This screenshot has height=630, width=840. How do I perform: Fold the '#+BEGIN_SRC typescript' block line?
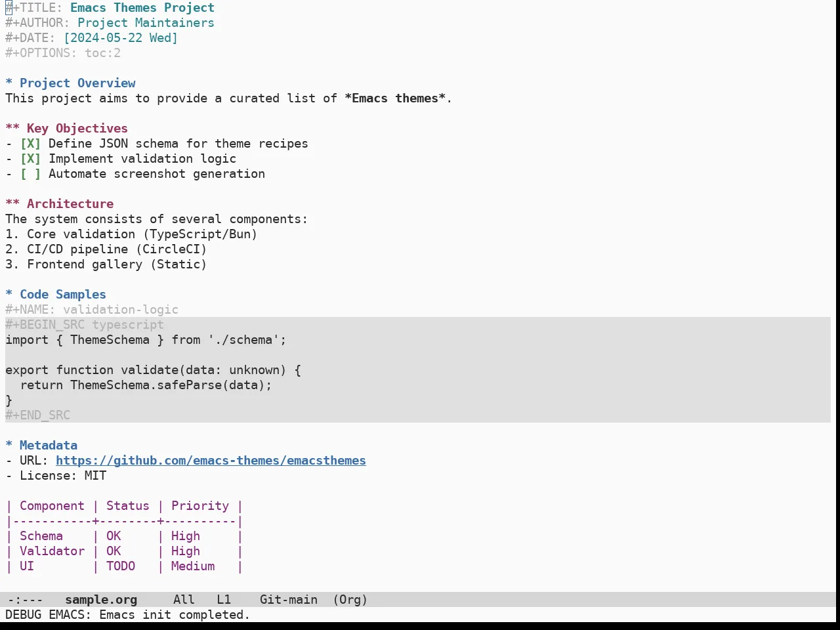(85, 325)
